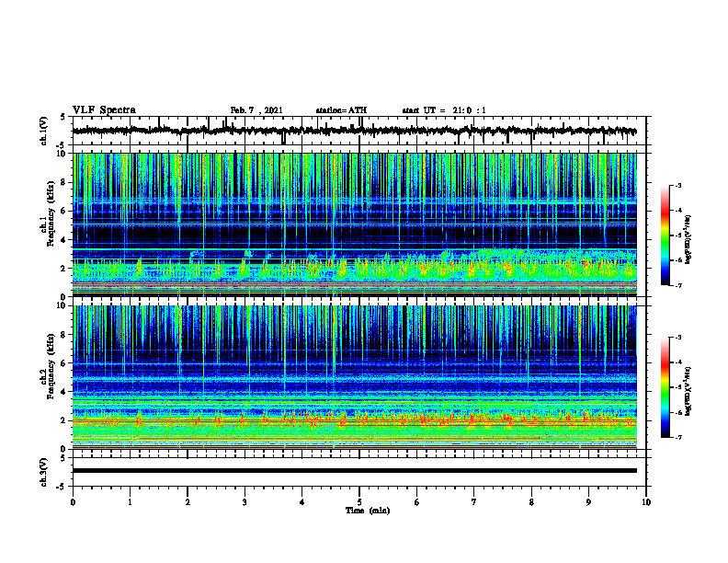Click the '5' tick on the ch.1(V) axis
Viewport: 728px width, 563px height.
coord(63,117)
